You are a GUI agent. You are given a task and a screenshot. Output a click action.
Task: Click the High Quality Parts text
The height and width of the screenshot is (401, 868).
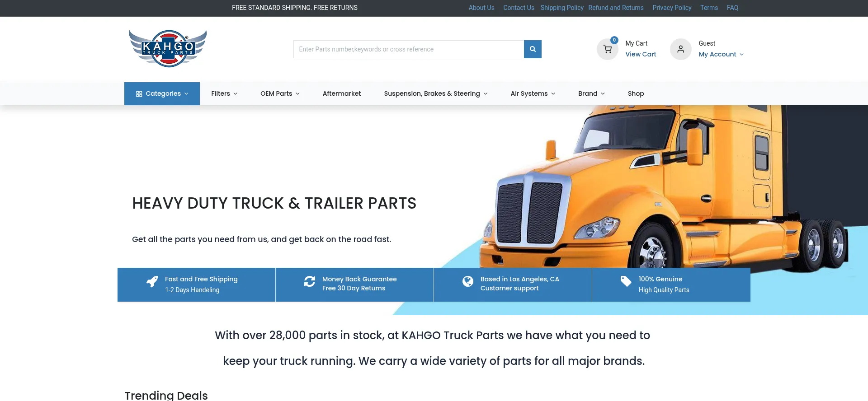coord(664,290)
